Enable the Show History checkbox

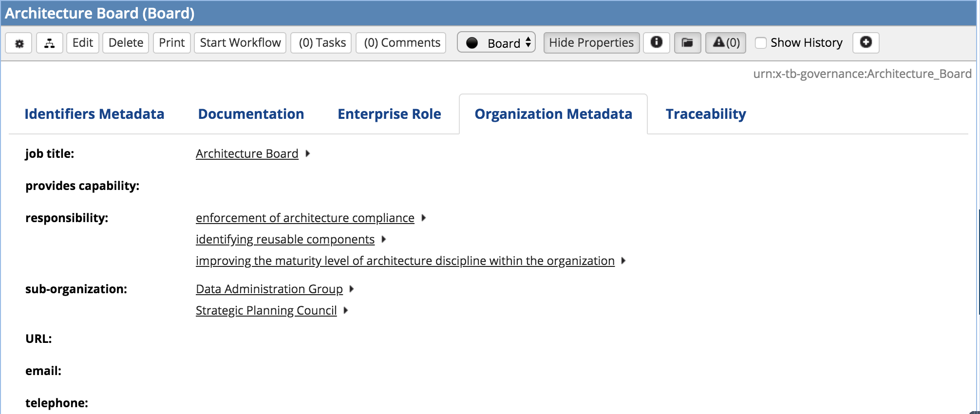(761, 43)
